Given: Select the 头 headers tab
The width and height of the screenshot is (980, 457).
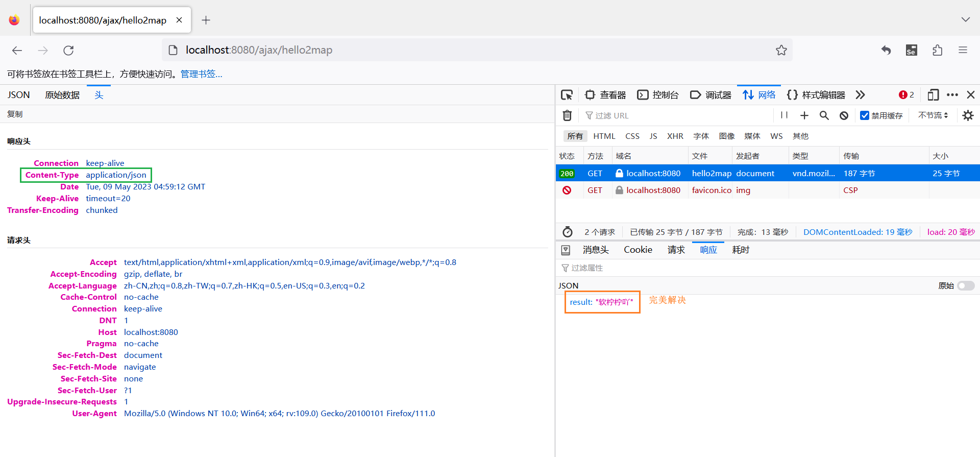Looking at the screenshot, I should click(99, 95).
